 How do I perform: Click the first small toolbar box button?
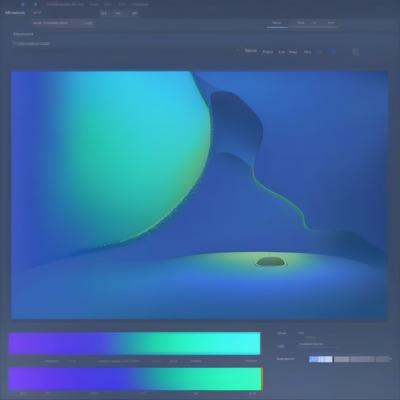(x=104, y=13)
